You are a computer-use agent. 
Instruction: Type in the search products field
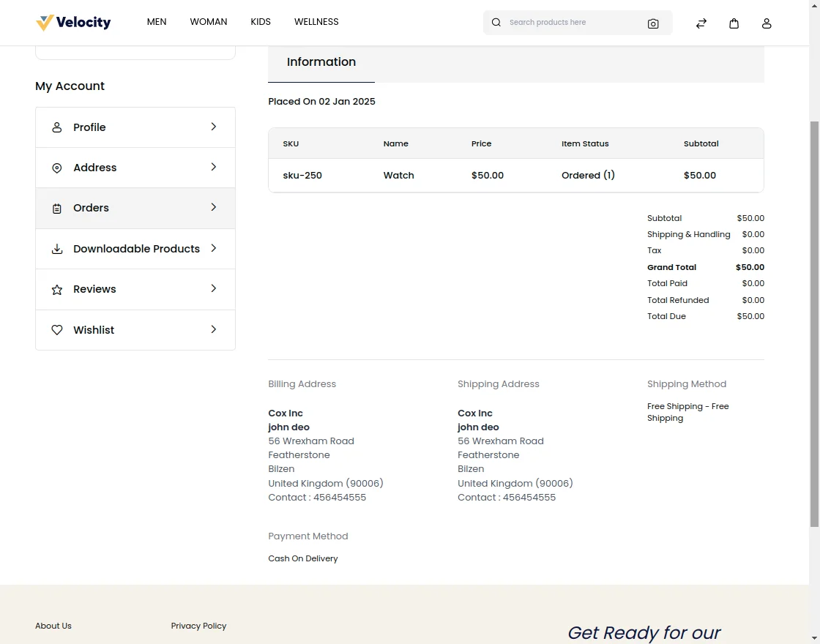[571, 23]
